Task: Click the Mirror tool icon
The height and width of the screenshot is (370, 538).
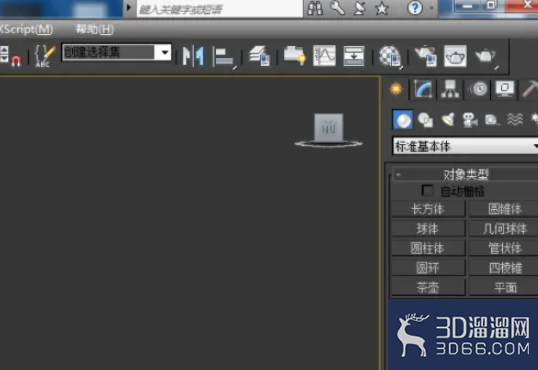Action: pos(193,56)
